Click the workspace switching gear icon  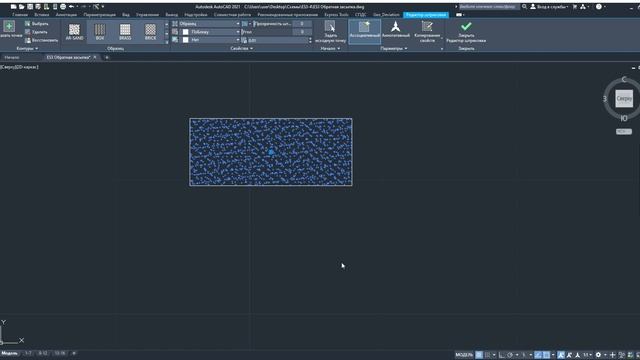598,355
